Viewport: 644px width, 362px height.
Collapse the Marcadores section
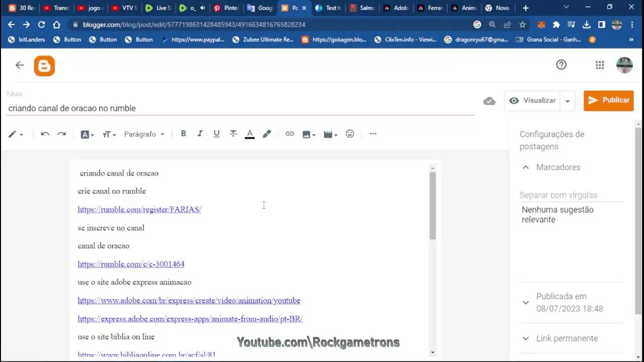[526, 167]
